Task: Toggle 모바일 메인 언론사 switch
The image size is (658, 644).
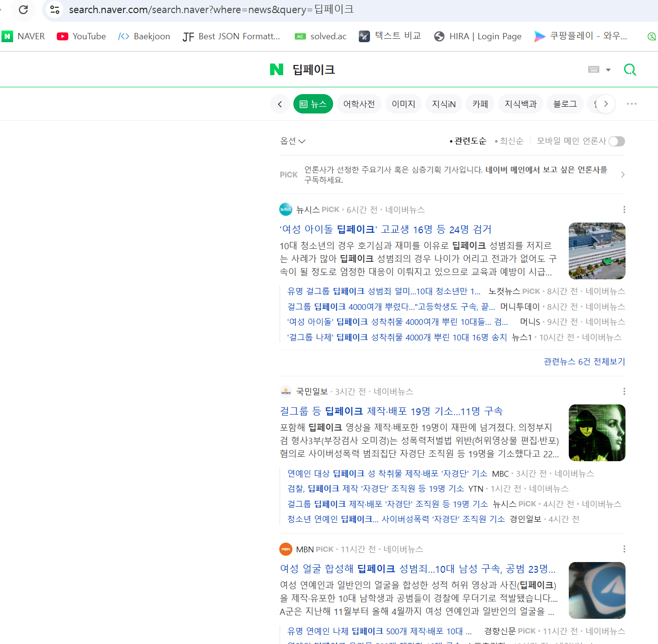Action: 617,141
